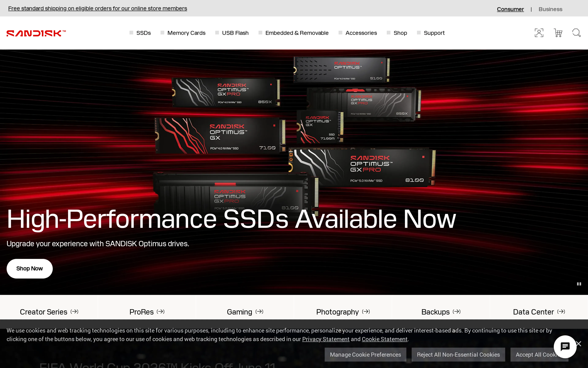Switch to the Business site
Viewport: 588px width, 368px height.
coord(550,9)
